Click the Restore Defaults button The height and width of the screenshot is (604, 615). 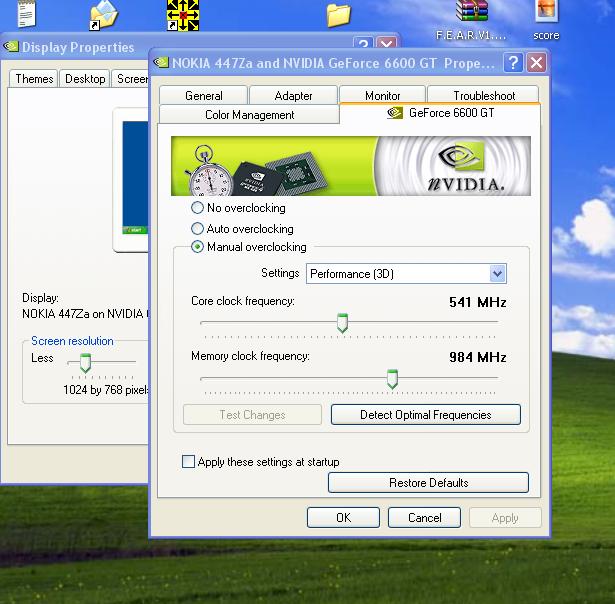tap(428, 483)
